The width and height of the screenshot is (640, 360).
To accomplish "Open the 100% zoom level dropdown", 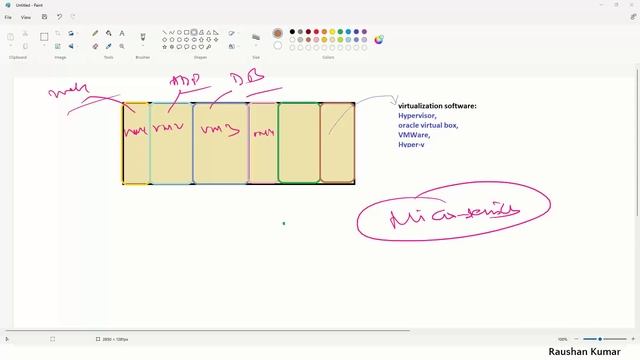I will point(563,339).
